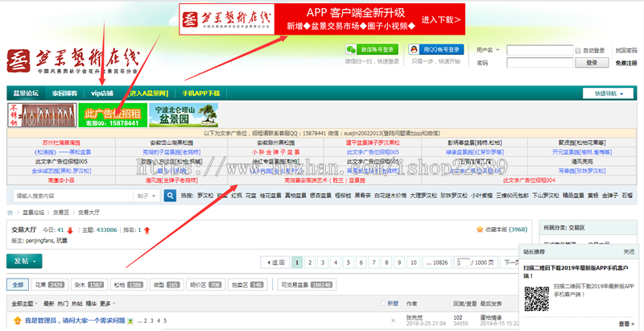Click the small image attachment icon after the thread title
Viewport: 644px width, 331px height.
[130, 321]
